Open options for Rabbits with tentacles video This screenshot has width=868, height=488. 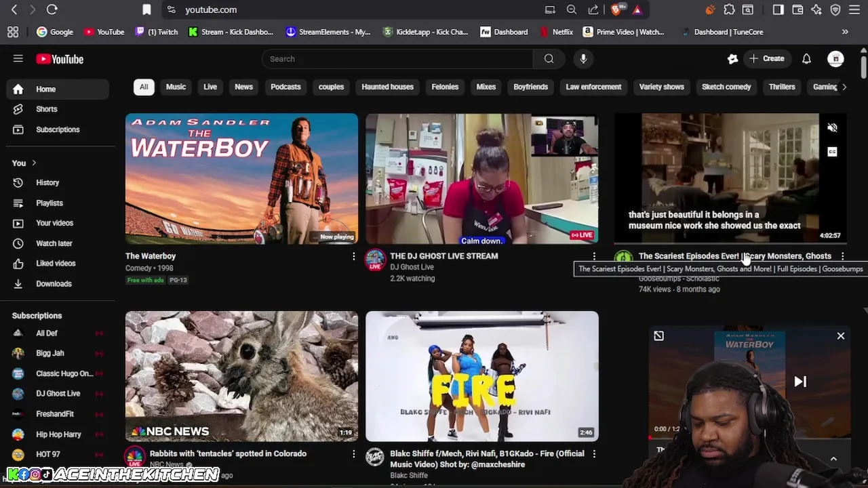pos(353,454)
